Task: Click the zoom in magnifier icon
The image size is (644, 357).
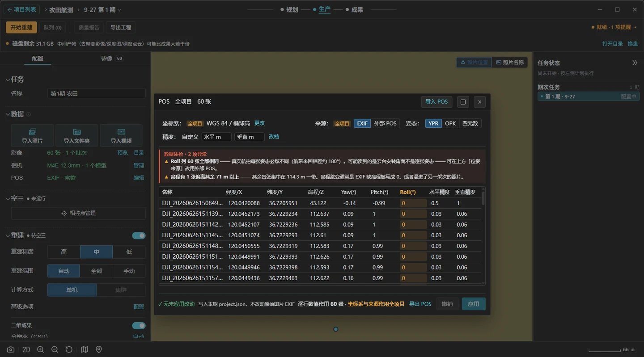Action: [x=41, y=349]
